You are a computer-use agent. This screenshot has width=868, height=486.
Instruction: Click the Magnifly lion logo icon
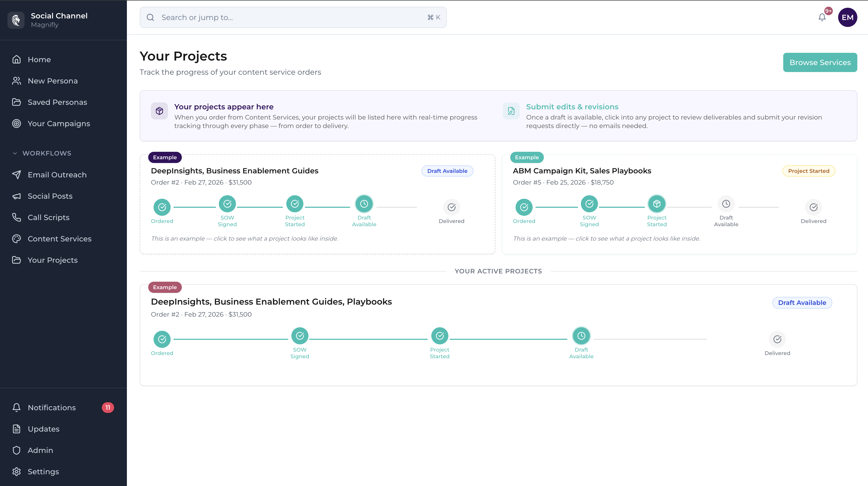(x=16, y=20)
